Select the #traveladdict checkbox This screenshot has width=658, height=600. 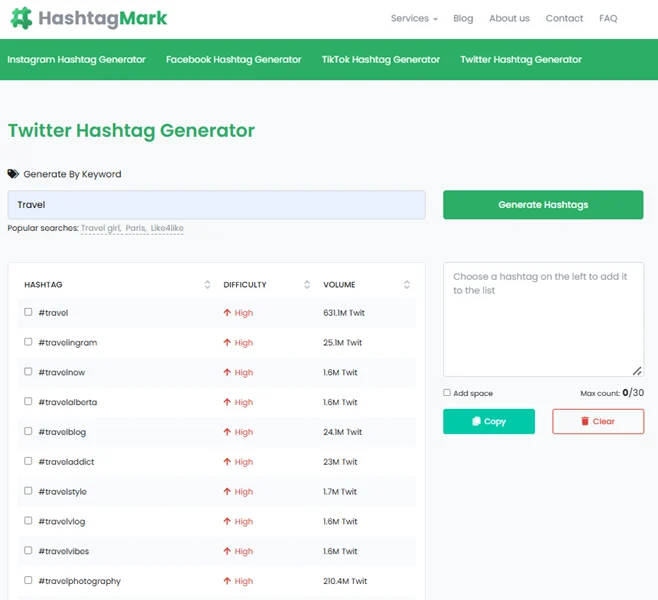(x=28, y=461)
